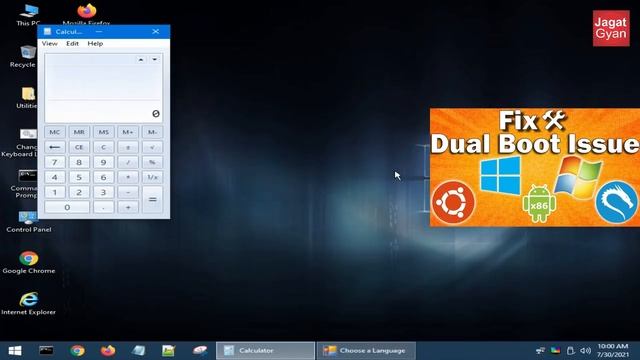Click the volume speaker tray icon

[586, 351]
